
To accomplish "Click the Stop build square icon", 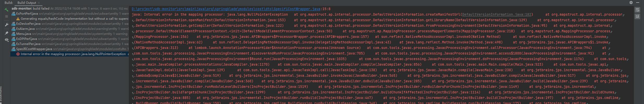I will [x=6, y=16].
